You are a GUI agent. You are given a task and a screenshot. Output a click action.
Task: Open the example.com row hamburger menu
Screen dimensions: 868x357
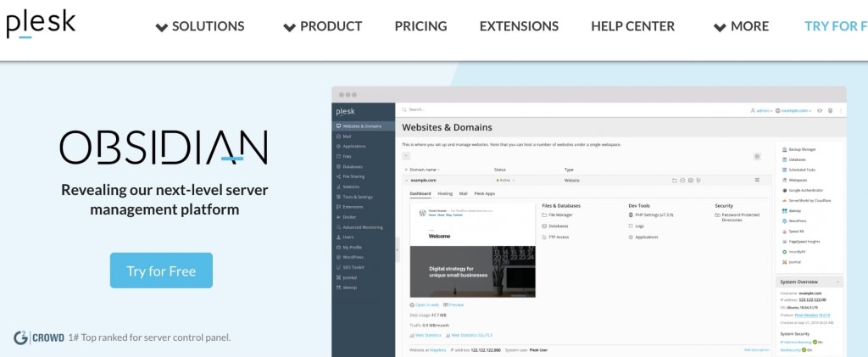click(757, 180)
